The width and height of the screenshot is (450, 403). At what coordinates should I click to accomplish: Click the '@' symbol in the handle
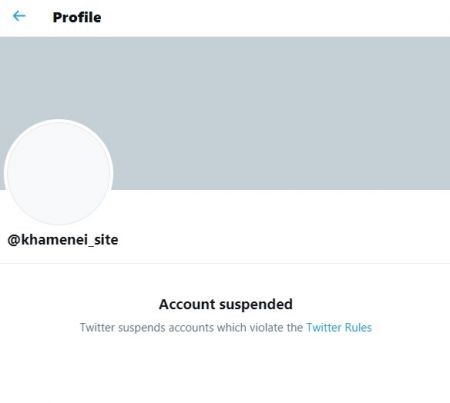pyautogui.click(x=14, y=240)
